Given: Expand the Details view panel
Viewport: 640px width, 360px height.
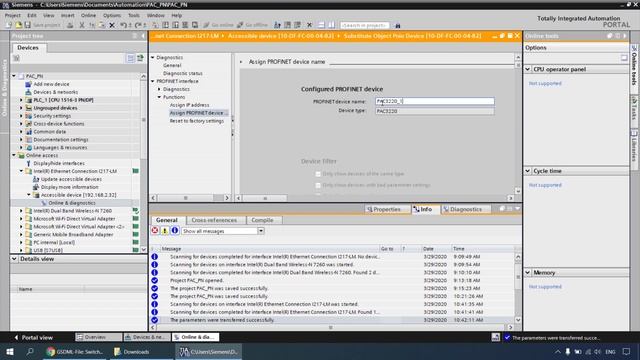Looking at the screenshot, I should point(14,259).
